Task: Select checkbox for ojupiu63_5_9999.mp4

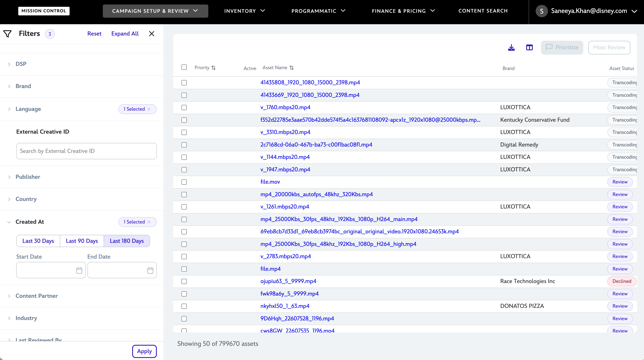Action: point(184,282)
